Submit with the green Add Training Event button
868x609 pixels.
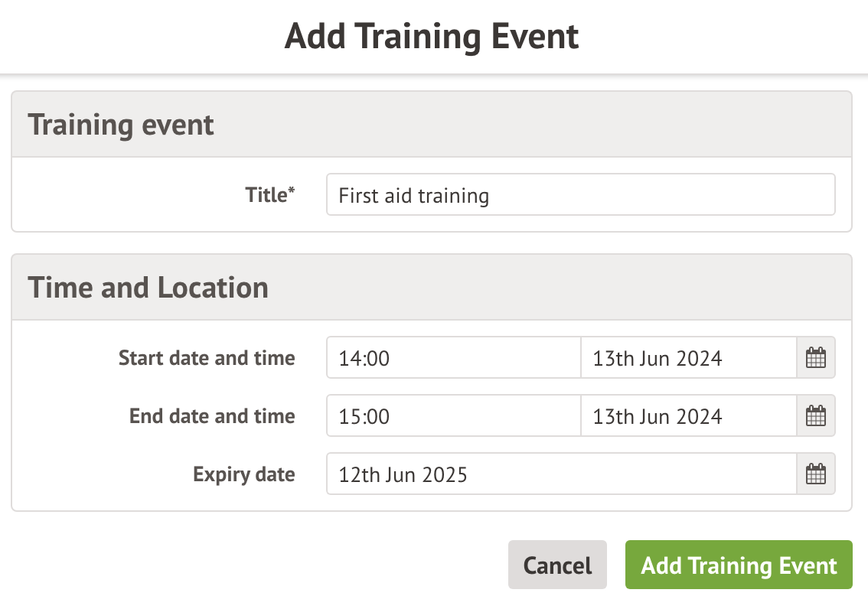(739, 565)
